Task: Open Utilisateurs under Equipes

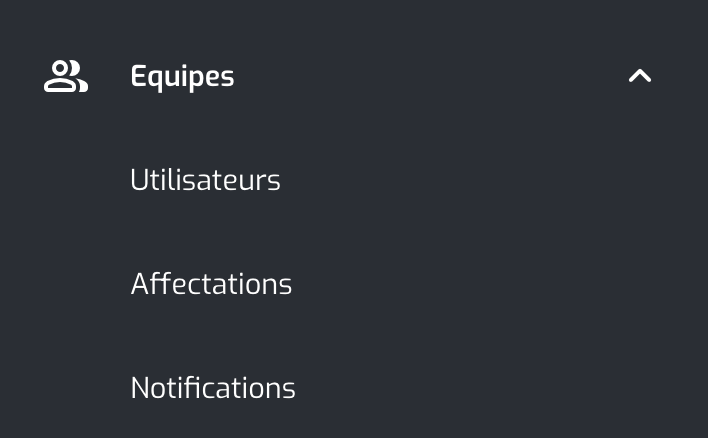Action: [205, 180]
